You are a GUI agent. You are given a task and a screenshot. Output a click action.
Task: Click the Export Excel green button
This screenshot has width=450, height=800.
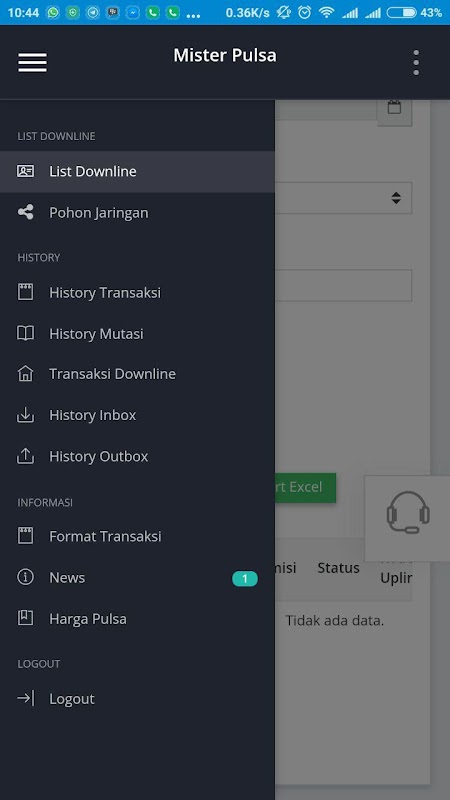click(305, 487)
